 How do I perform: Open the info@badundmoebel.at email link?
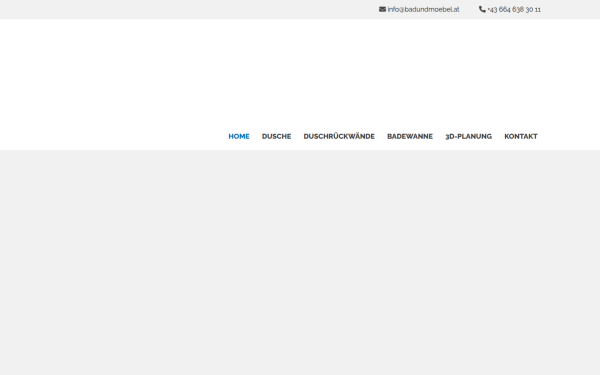(x=423, y=10)
